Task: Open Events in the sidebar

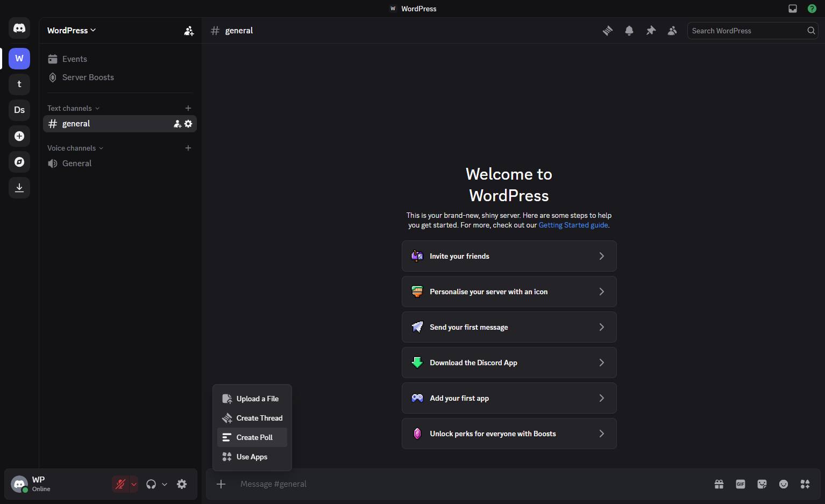Action: click(120, 59)
